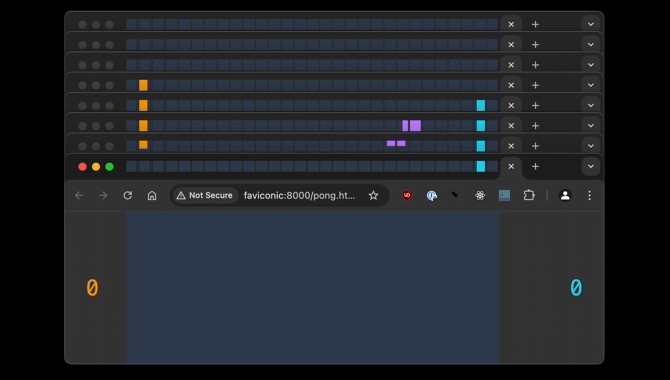Select cyan paddle tab in window with small purple tabs
The image size is (670, 380).
pos(481,146)
